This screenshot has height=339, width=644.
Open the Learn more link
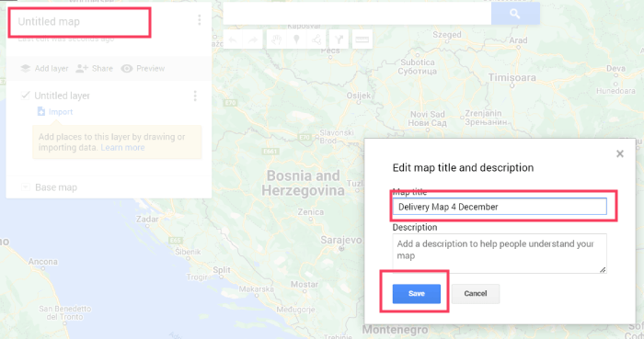122,148
